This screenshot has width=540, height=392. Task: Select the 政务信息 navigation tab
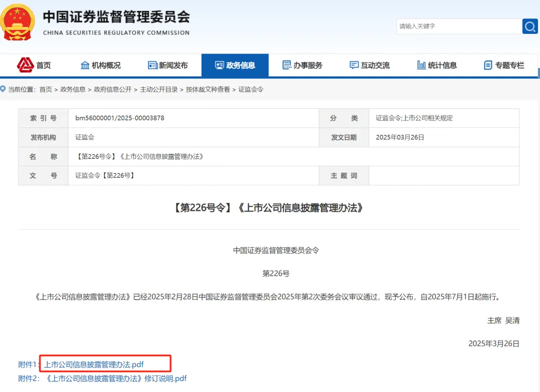tap(235, 65)
